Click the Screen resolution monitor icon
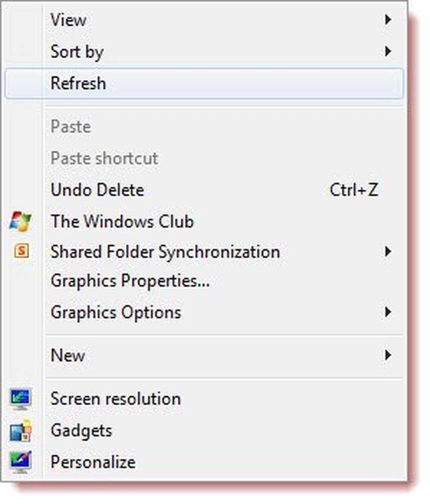 [x=21, y=399]
